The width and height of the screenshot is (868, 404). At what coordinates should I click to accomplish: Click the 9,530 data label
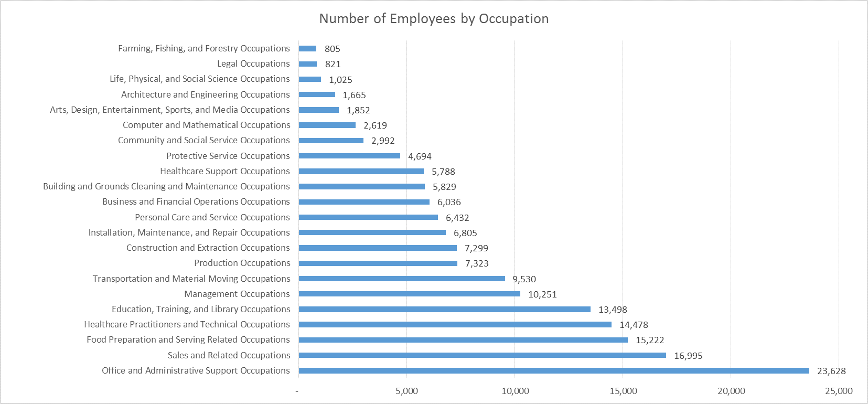click(524, 279)
